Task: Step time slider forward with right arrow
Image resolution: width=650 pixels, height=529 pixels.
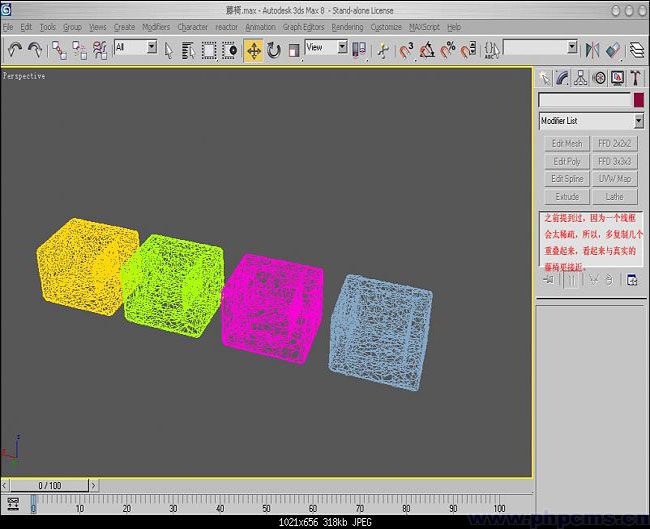Action: 94,485
